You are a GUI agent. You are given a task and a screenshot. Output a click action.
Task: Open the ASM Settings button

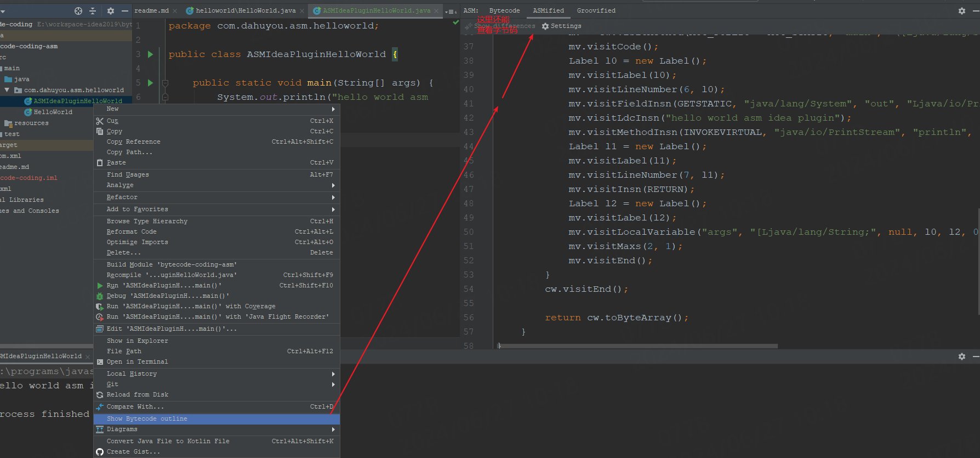[x=562, y=26]
